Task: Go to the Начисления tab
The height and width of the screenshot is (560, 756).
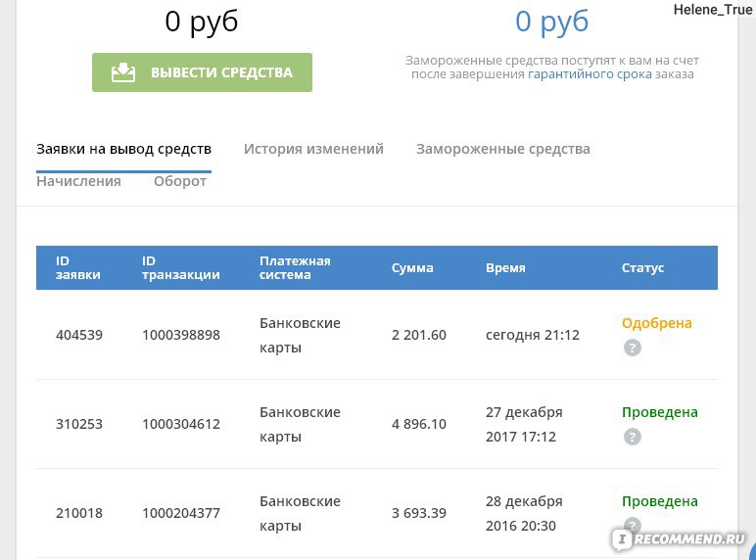Action: pyautogui.click(x=78, y=181)
